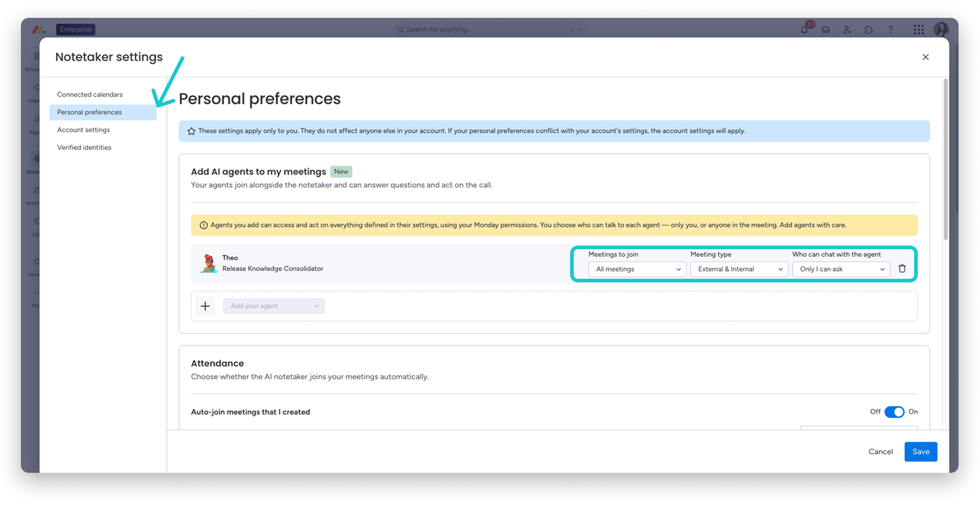Image resolution: width=980 pixels, height=506 pixels.
Task: Delete the Theo agent with the trash icon
Action: click(902, 269)
